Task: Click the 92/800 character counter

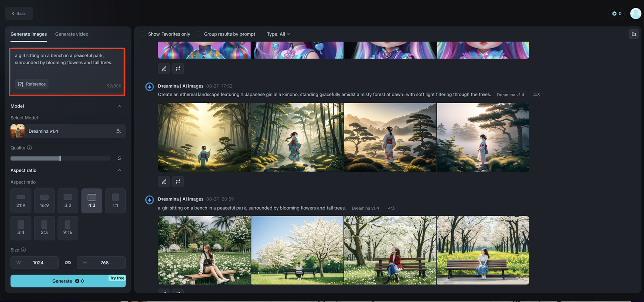Action: (x=114, y=86)
